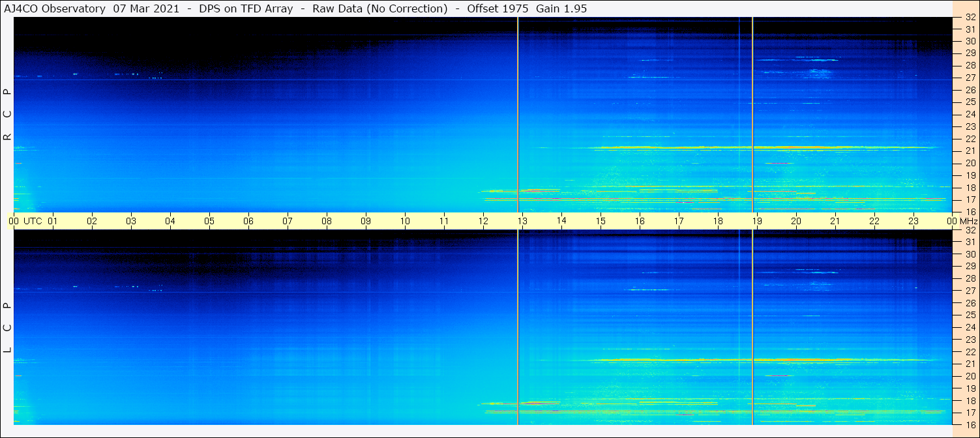Image resolution: width=980 pixels, height=438 pixels.
Task: Click the 10 hour label on the time axis
Action: point(405,221)
